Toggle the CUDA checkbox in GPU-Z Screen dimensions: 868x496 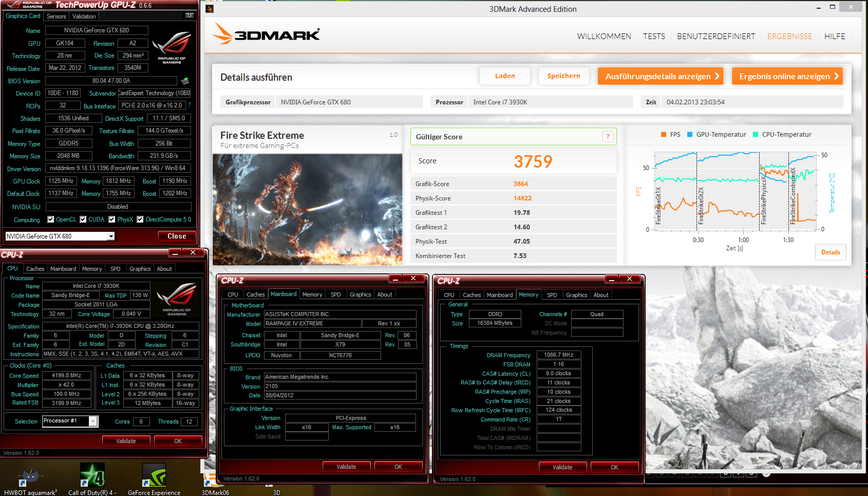pyautogui.click(x=83, y=219)
